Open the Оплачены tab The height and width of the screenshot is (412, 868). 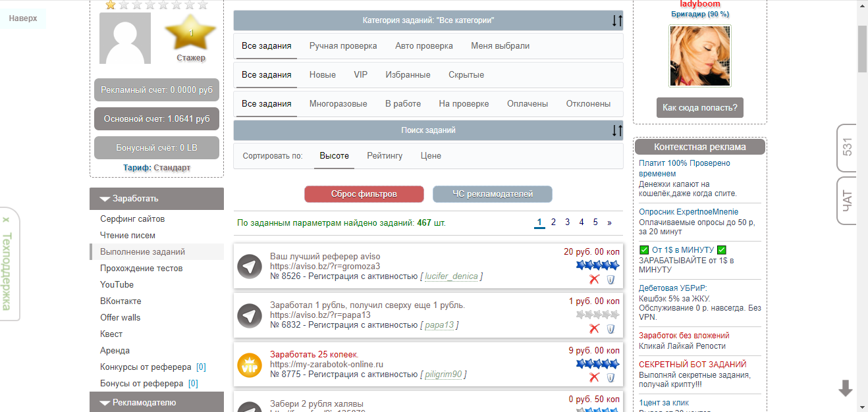[x=528, y=104]
